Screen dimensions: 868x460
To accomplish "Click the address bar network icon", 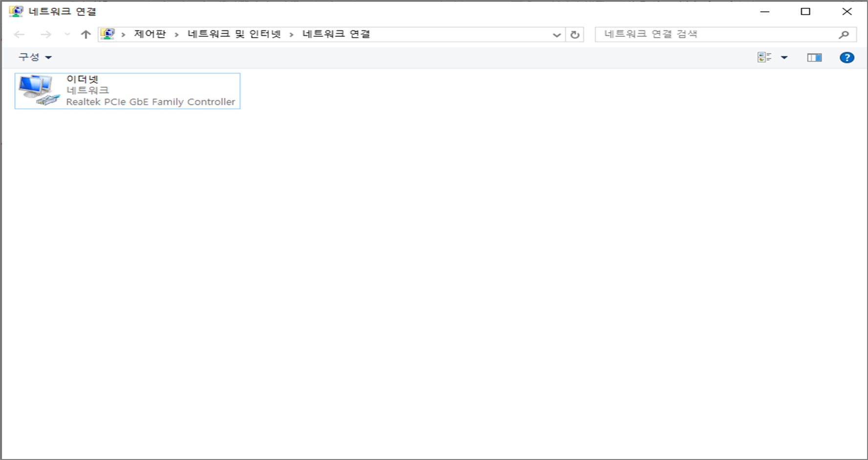I will 108,34.
